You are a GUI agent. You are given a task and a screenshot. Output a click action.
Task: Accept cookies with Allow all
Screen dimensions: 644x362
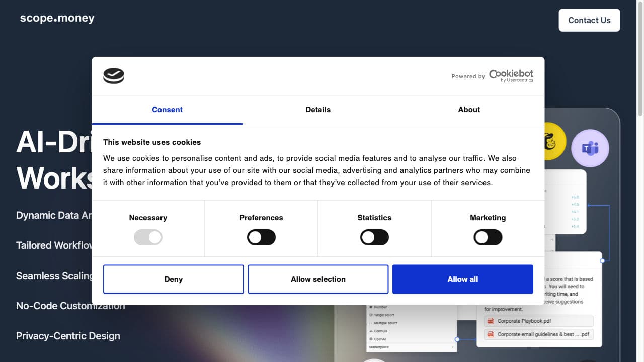coord(463,279)
